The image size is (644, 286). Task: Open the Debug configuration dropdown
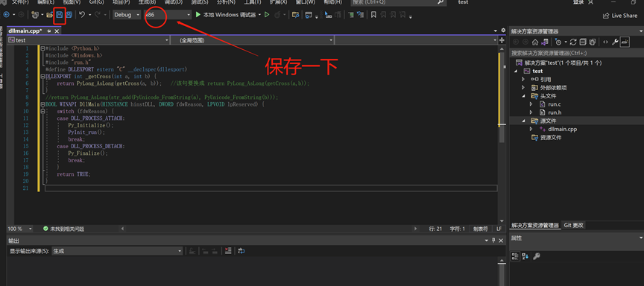coord(127,15)
